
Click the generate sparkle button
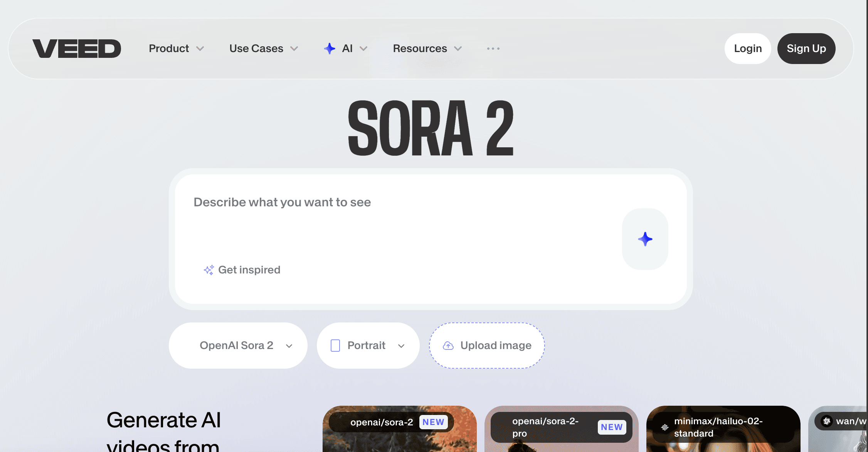point(645,239)
